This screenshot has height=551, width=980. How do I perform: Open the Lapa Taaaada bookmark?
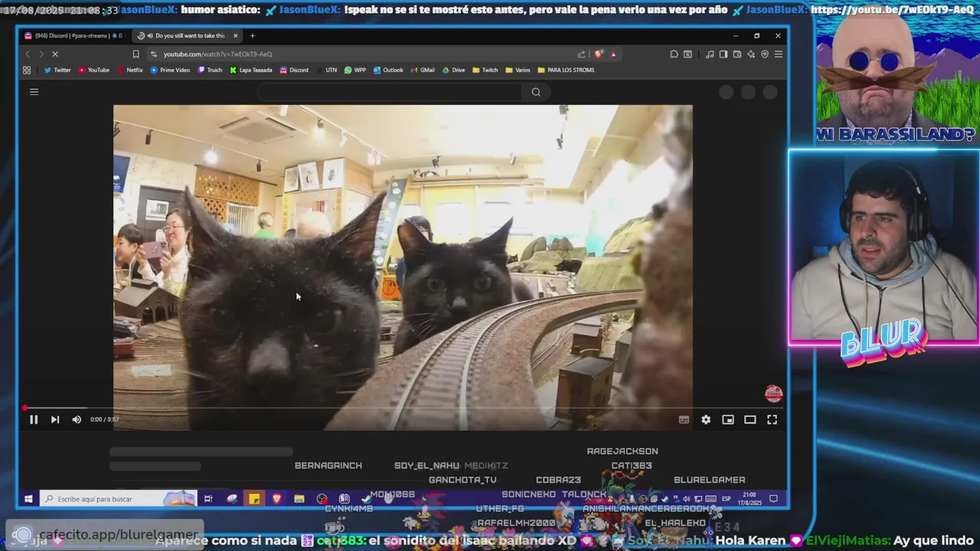(251, 70)
